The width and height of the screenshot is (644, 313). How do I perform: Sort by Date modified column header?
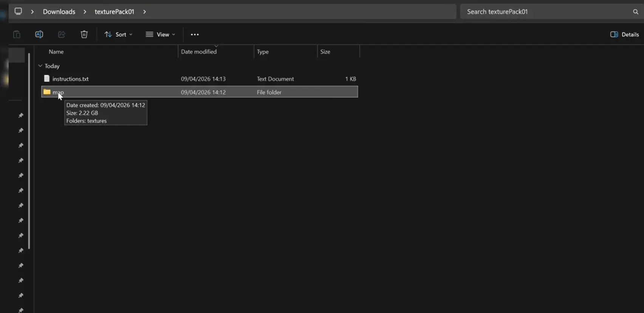[199, 52]
